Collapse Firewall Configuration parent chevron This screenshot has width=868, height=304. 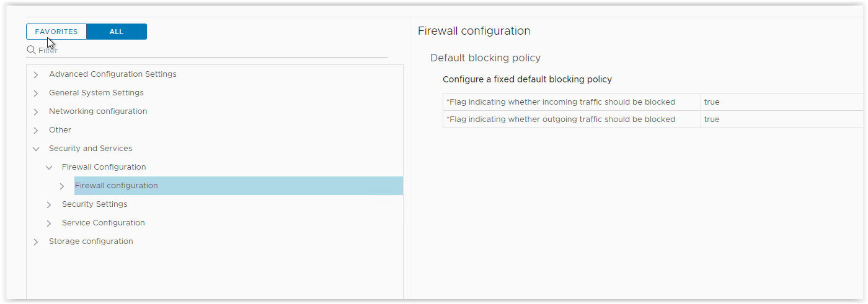(x=49, y=167)
